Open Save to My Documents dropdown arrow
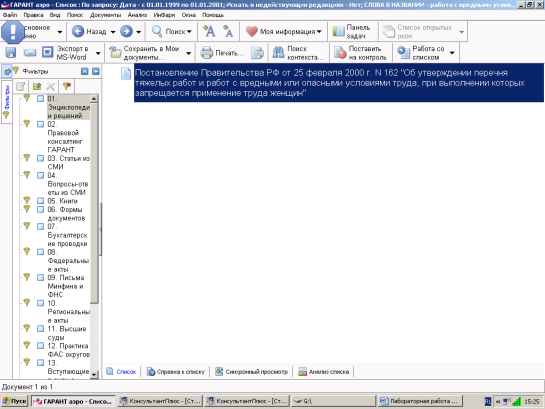 click(188, 53)
